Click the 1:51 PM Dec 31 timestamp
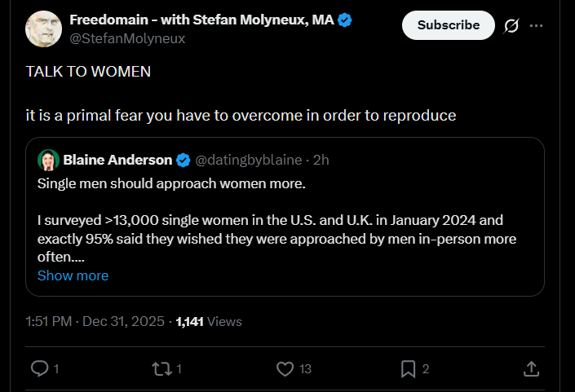The image size is (575, 392). [95, 322]
